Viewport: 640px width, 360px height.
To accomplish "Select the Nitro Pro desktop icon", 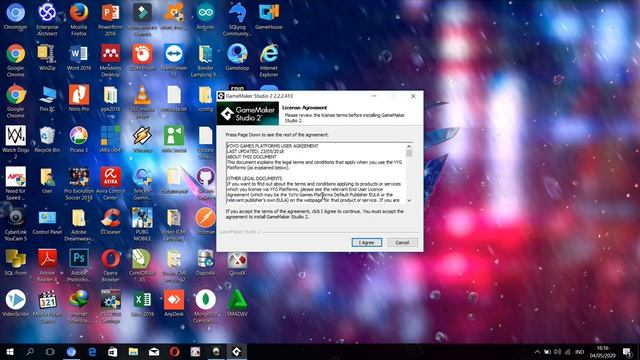I will click(79, 99).
